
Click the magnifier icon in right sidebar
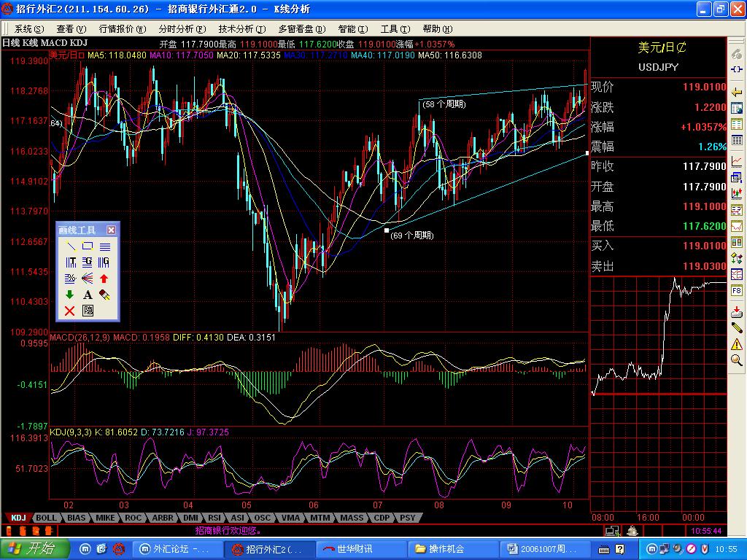point(737,359)
